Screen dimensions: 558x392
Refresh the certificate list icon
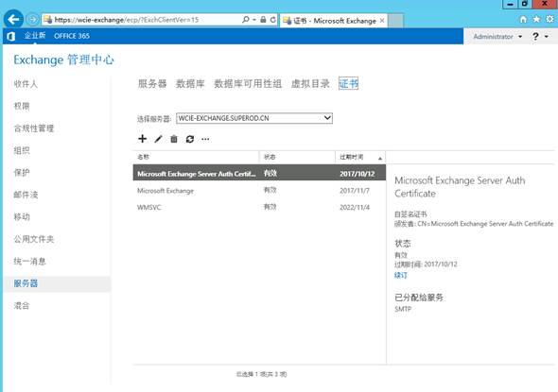pyautogui.click(x=190, y=139)
